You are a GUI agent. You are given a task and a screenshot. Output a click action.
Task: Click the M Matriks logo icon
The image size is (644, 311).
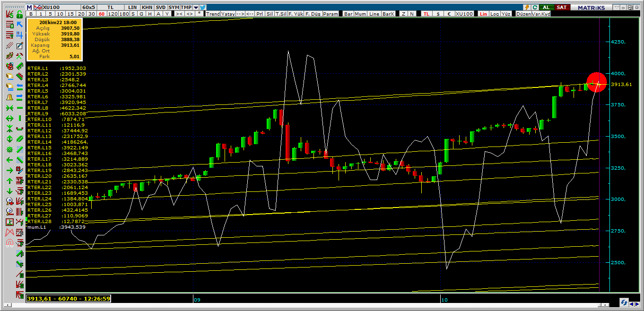click(29, 8)
